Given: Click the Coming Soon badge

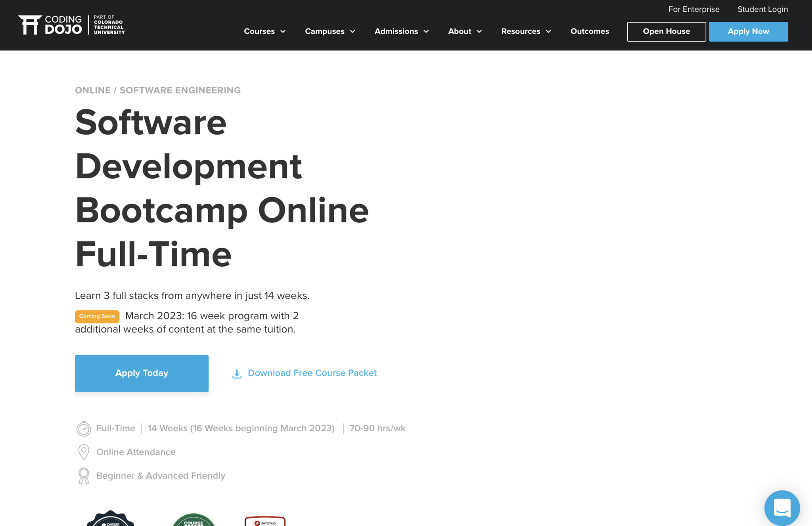Looking at the screenshot, I should click(96, 316).
